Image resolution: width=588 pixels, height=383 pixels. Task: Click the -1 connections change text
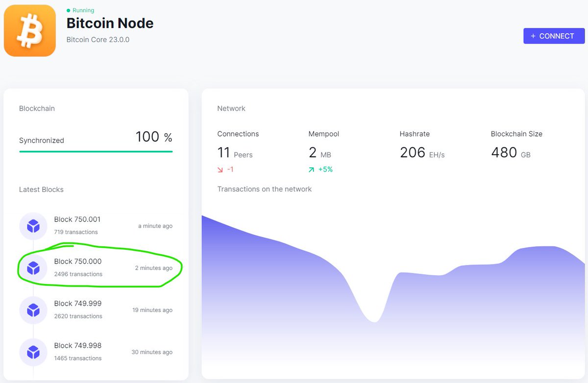(230, 169)
